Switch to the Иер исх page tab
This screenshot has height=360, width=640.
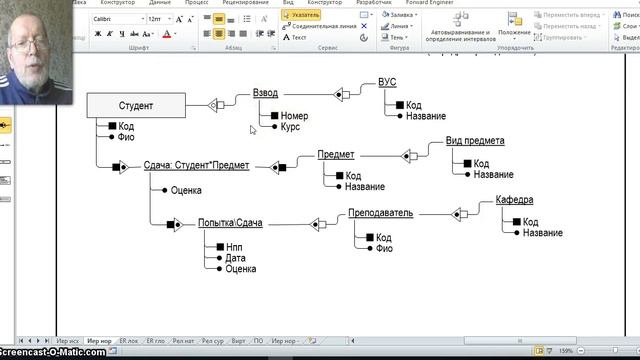click(67, 341)
